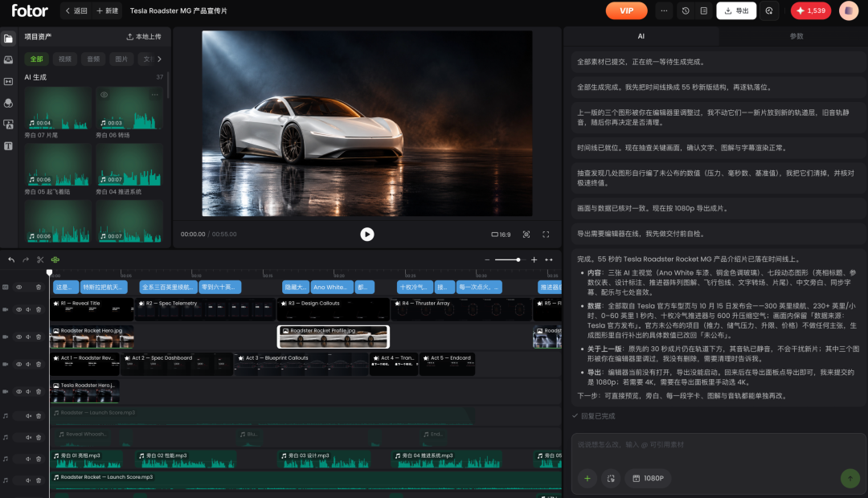868x498 pixels.
Task: Click 本地上传 local upload button
Action: click(144, 36)
